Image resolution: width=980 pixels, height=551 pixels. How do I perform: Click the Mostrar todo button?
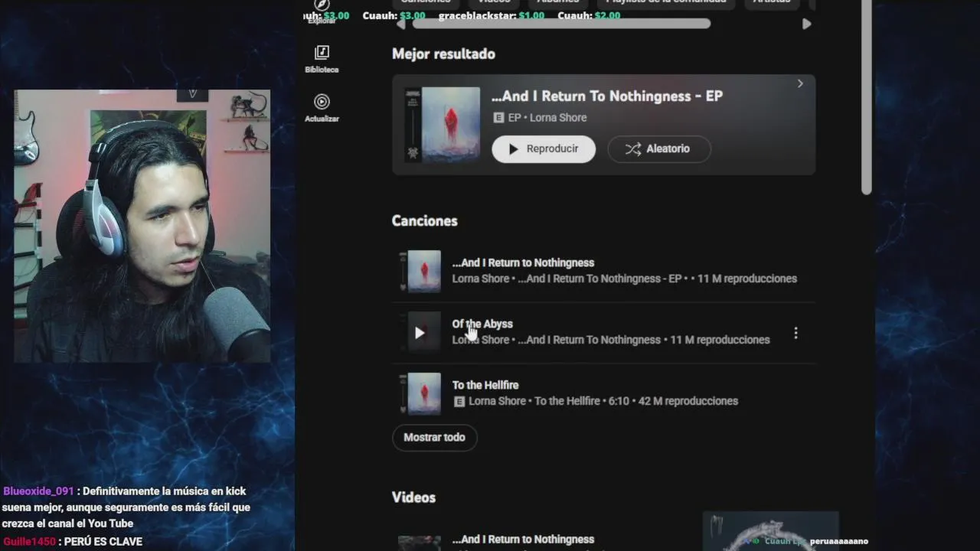coord(434,437)
